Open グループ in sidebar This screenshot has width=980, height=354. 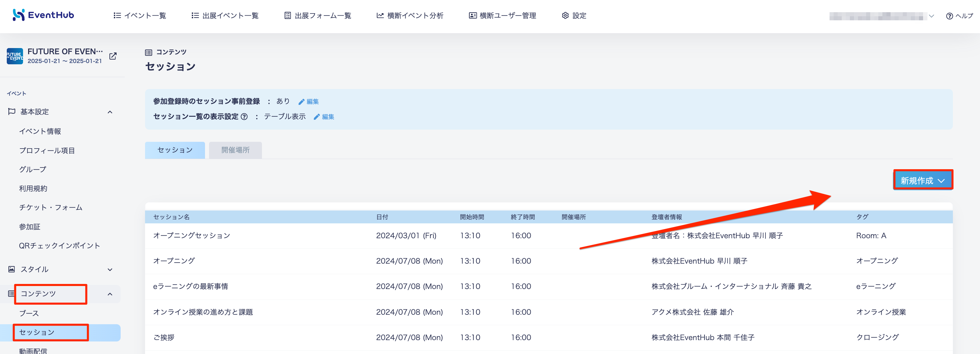[33, 170]
